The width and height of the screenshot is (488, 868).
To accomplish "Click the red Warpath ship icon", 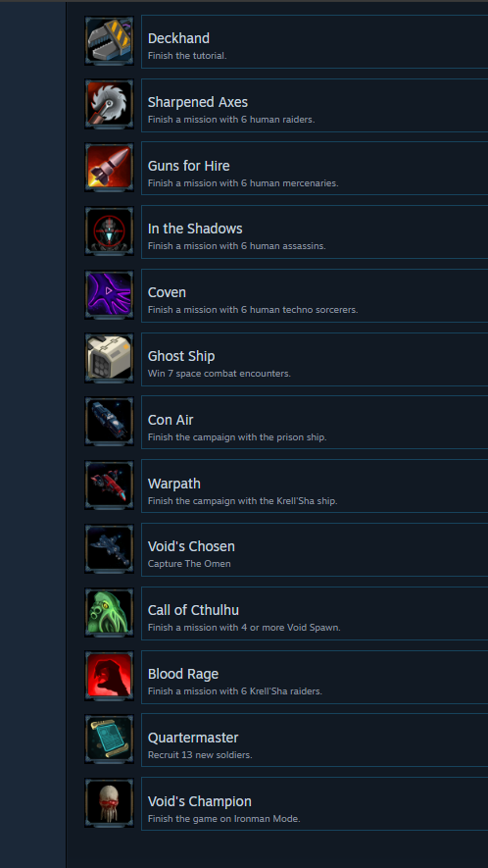I will pos(109,486).
